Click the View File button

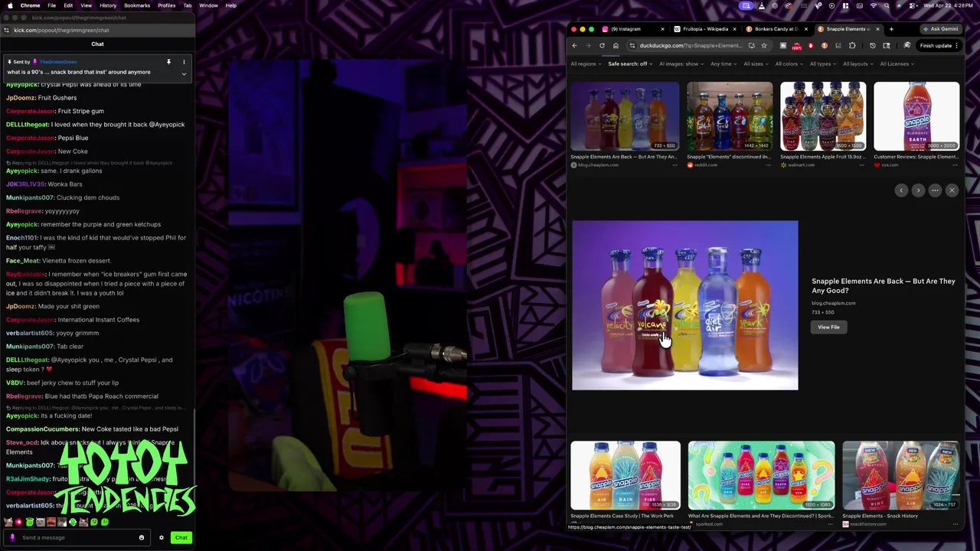(x=828, y=328)
